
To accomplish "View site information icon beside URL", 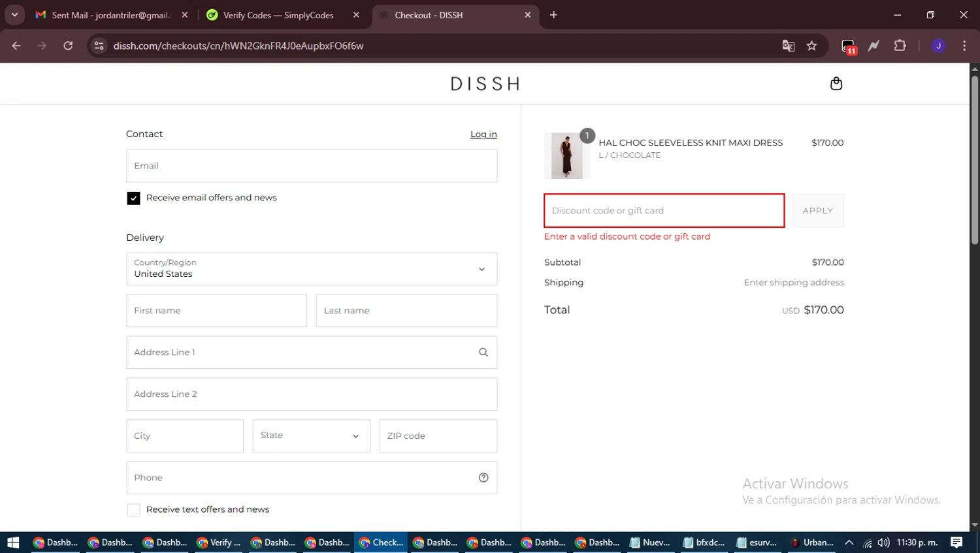I will [x=99, y=46].
